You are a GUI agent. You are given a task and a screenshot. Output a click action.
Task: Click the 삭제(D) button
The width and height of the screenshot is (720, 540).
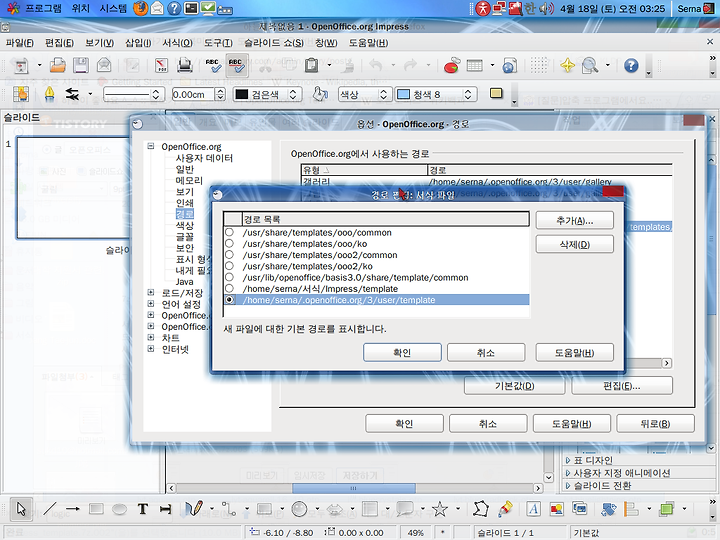tap(574, 244)
